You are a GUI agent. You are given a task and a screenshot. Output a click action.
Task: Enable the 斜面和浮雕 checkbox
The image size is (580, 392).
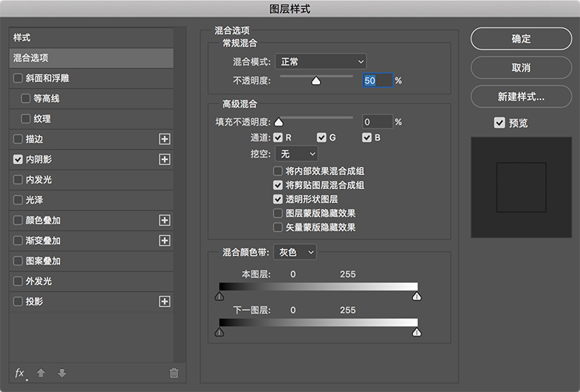[18, 78]
